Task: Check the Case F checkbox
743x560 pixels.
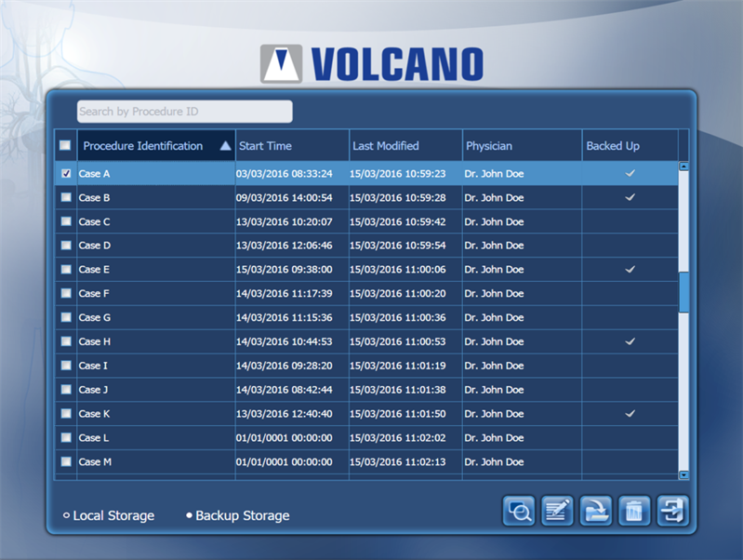Action: pyautogui.click(x=66, y=294)
